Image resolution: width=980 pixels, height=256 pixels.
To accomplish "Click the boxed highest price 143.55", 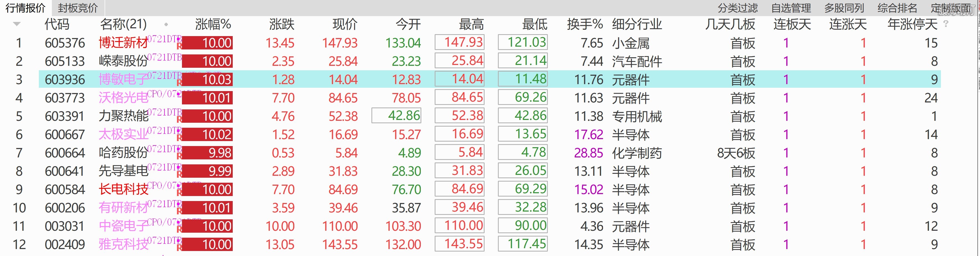I will [x=460, y=244].
